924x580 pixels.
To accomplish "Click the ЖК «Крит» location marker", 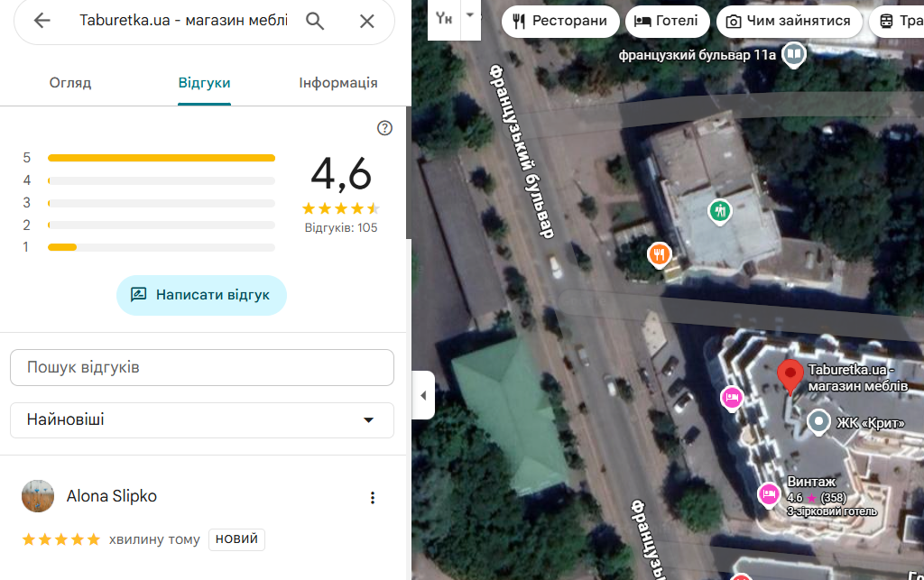I will (x=818, y=422).
